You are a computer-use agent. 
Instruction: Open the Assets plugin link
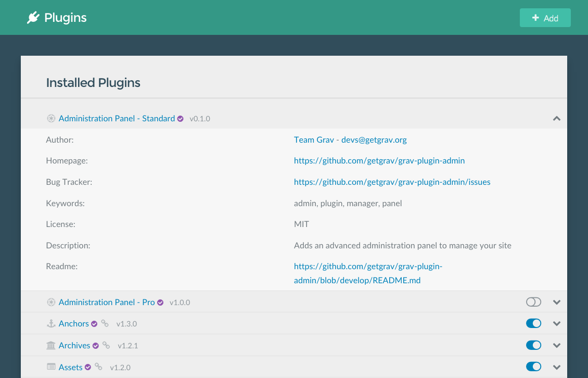pyautogui.click(x=70, y=367)
